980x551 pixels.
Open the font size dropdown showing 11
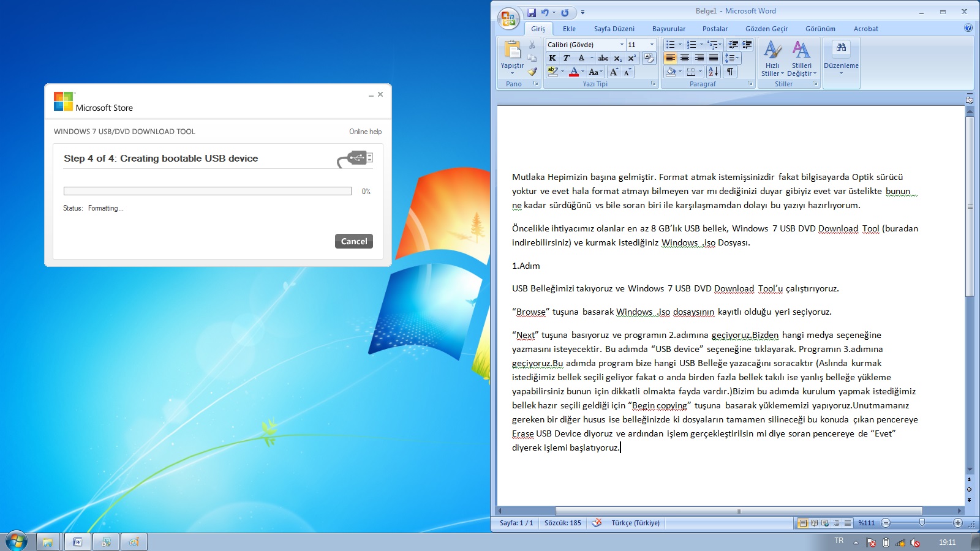click(652, 45)
